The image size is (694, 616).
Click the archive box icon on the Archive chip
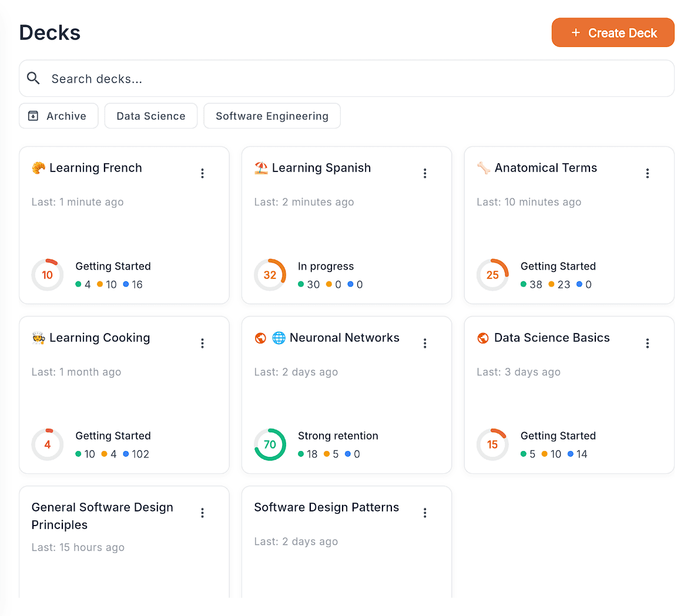point(33,116)
